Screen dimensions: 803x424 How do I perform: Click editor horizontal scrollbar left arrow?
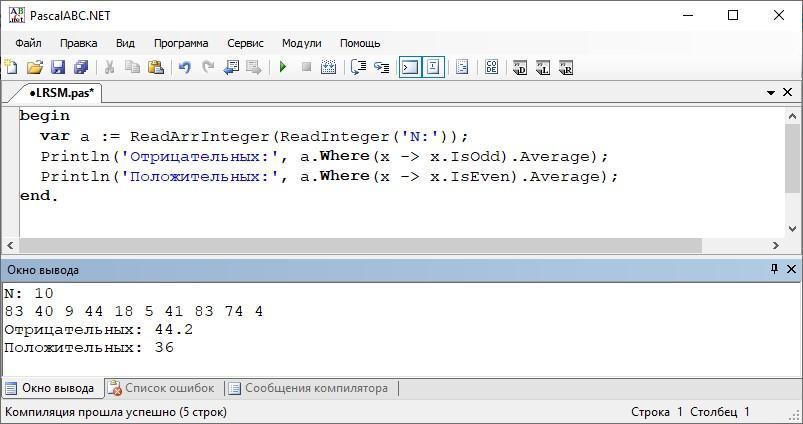(x=10, y=245)
